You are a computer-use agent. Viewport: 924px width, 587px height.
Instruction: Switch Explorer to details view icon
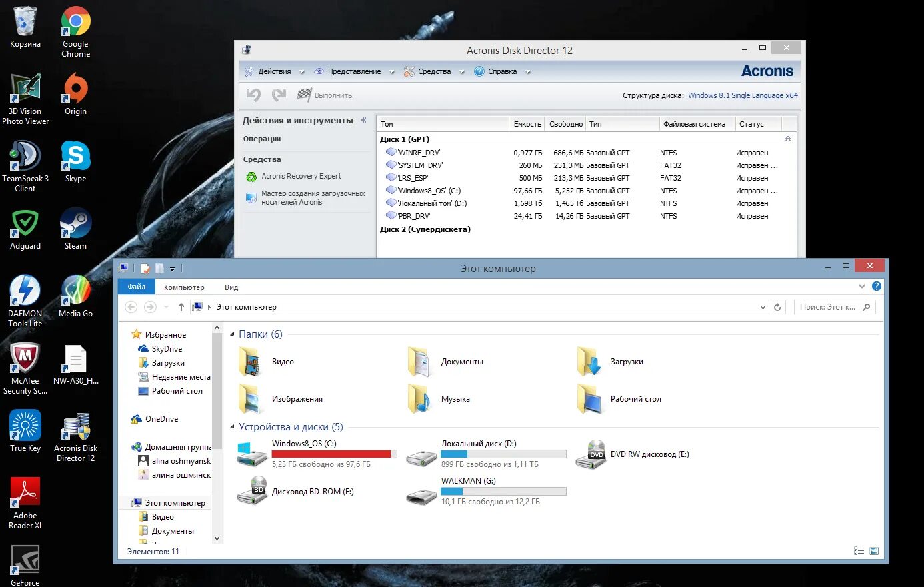tap(859, 551)
